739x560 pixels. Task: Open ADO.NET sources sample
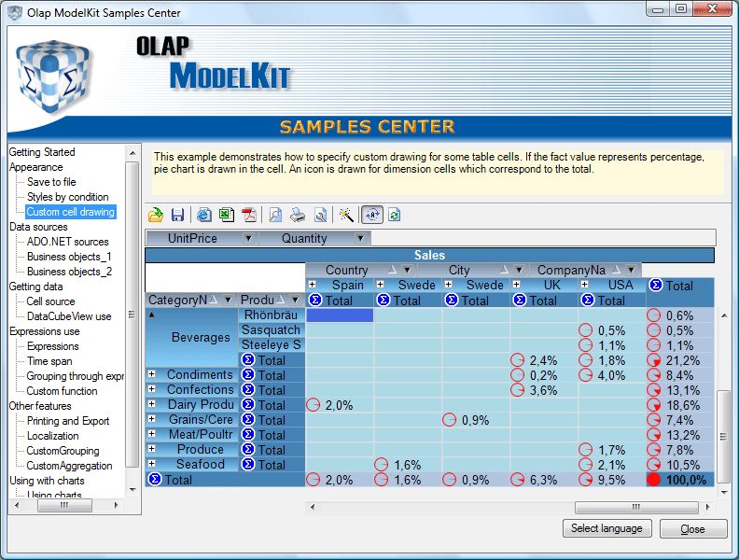[67, 242]
